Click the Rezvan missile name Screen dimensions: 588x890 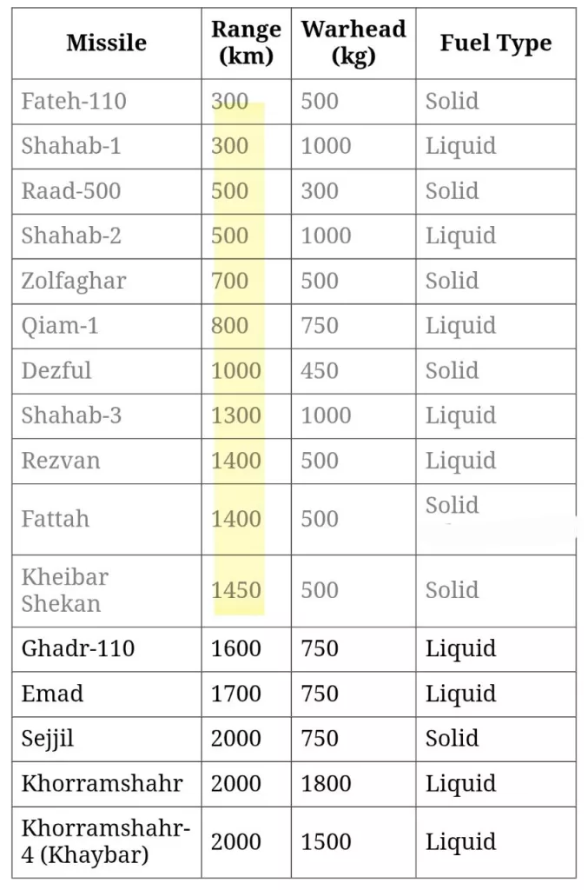tap(60, 461)
